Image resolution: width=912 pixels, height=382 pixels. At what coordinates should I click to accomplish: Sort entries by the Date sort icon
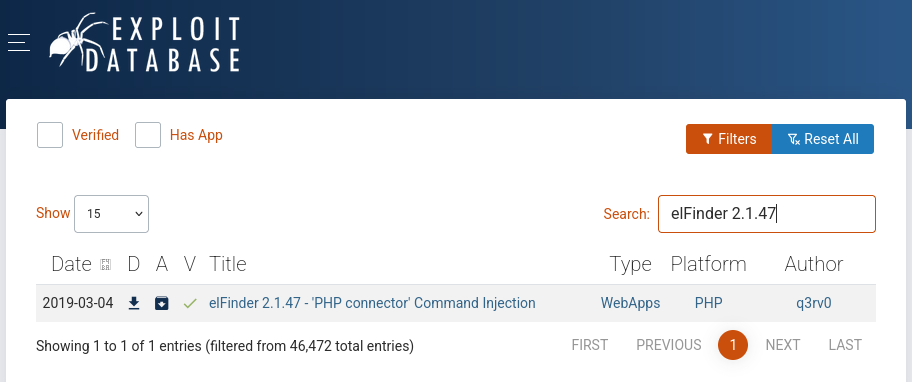point(106,265)
